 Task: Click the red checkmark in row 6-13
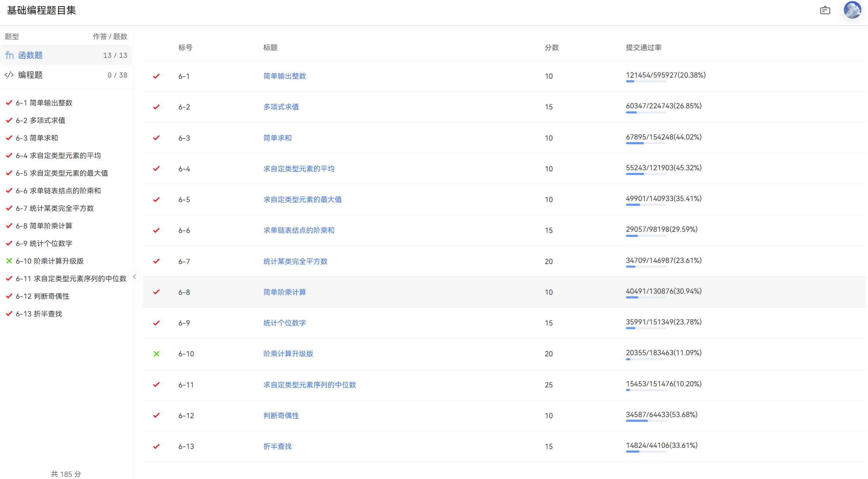click(156, 446)
